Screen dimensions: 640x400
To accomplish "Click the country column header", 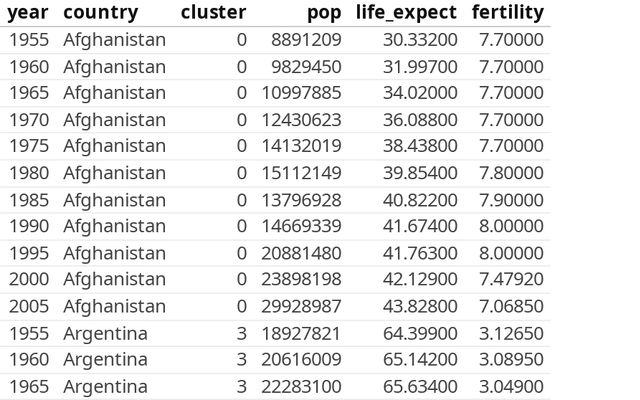I will pyautogui.click(x=100, y=13).
